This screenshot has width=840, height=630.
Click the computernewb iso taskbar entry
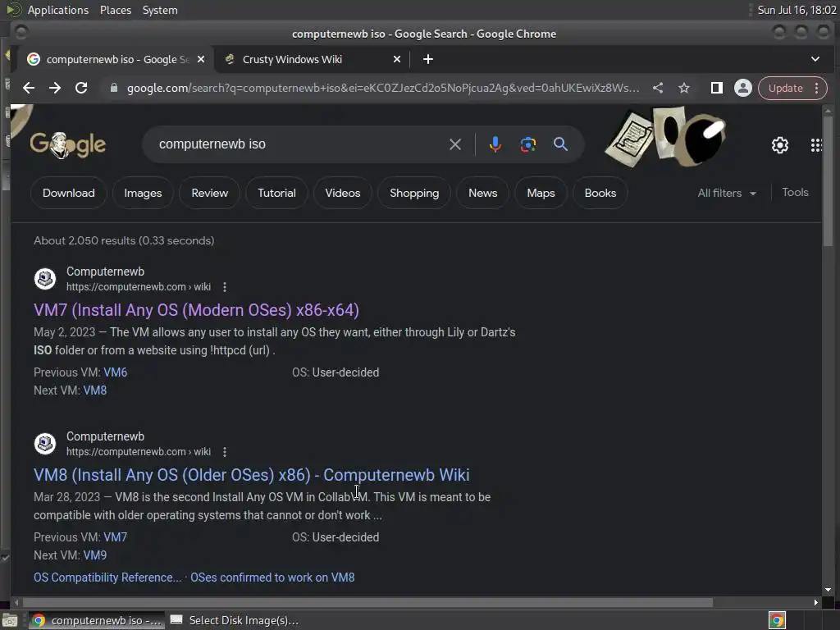tap(97, 620)
